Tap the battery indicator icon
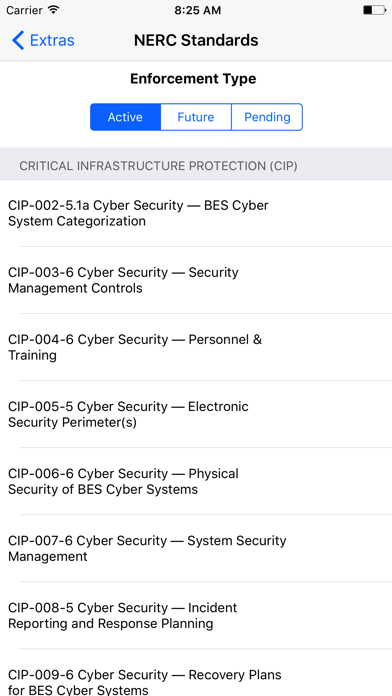Screen dimensions: 392x696 [x=374, y=10]
